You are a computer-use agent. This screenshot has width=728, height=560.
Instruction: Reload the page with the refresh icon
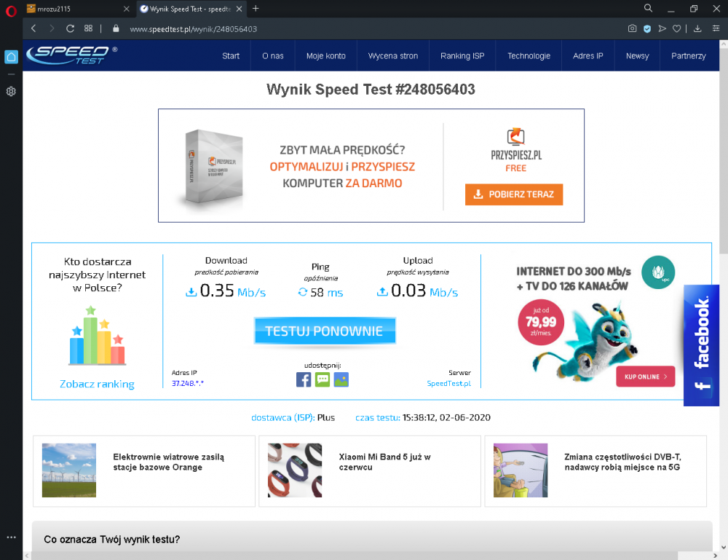(70, 28)
